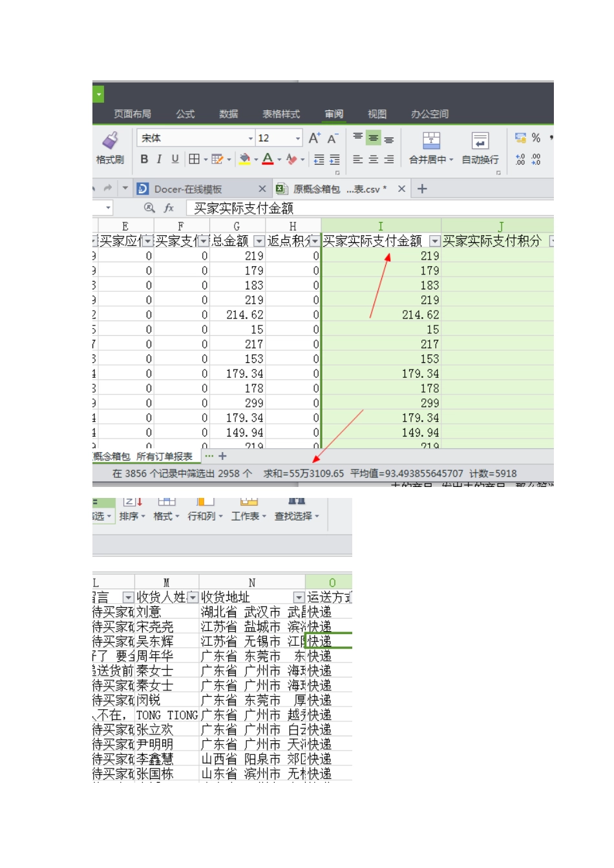The image size is (614, 868).
Task: Open the 工作表 menu
Action: 249,516
